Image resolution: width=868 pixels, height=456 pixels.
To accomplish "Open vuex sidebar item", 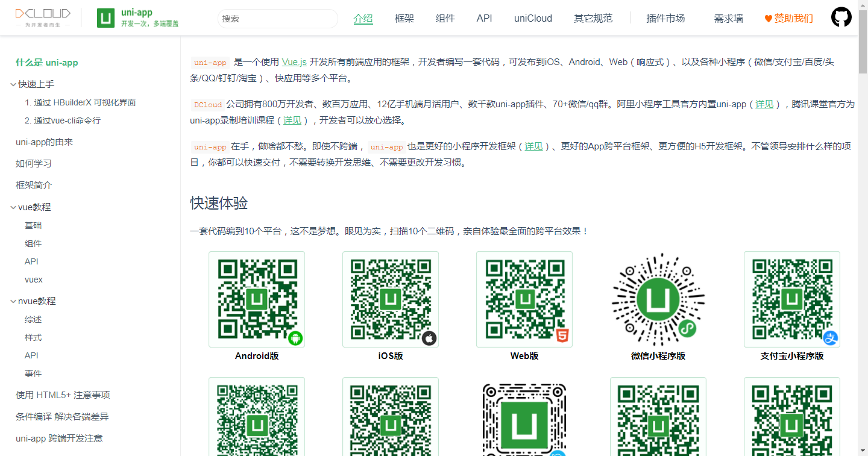I will click(34, 280).
